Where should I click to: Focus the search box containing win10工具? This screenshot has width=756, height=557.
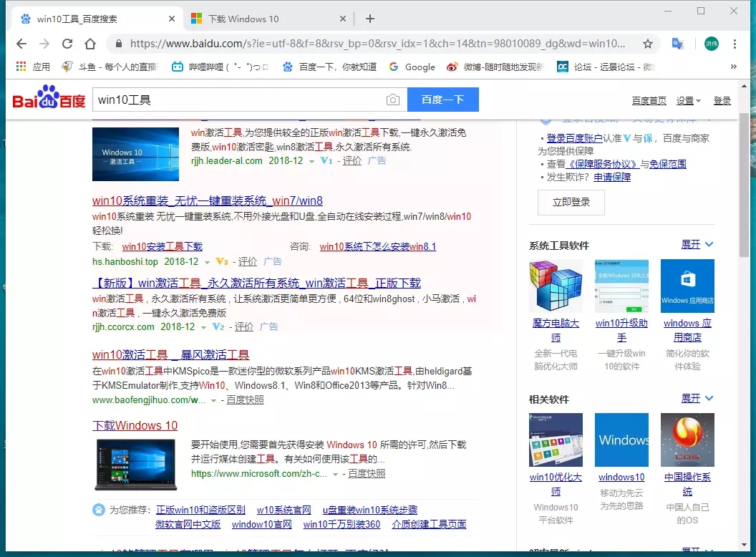pos(238,100)
